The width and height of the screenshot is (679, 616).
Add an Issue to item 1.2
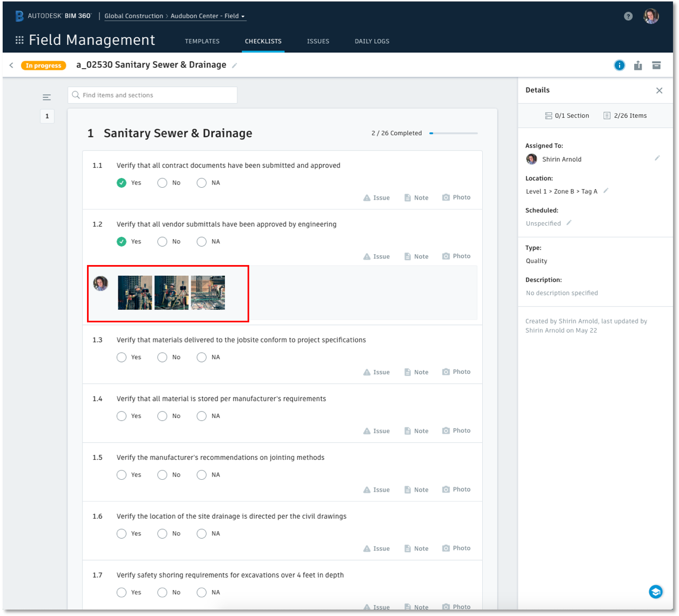click(x=376, y=256)
